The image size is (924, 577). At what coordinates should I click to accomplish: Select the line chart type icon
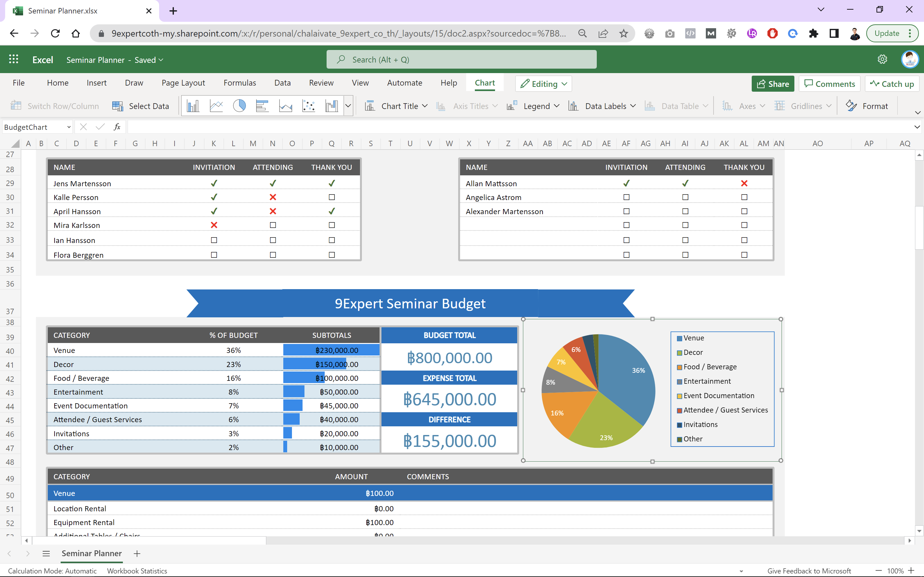pos(216,106)
